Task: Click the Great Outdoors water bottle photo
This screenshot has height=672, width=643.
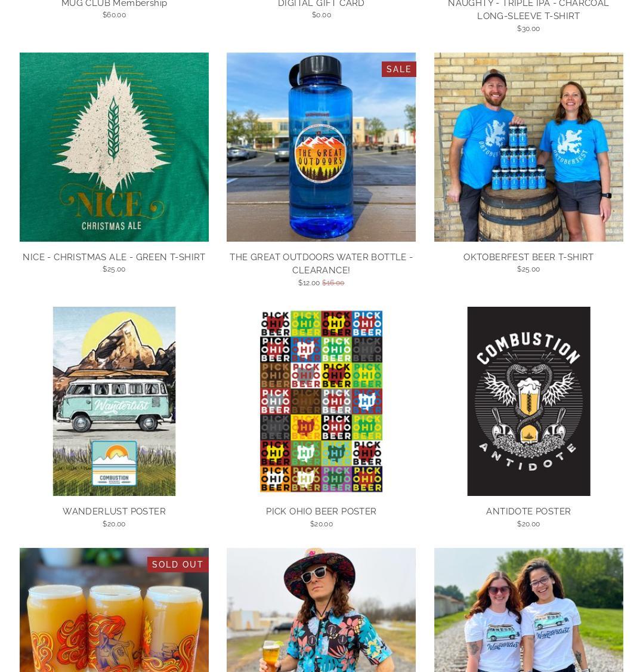Action: point(321,147)
